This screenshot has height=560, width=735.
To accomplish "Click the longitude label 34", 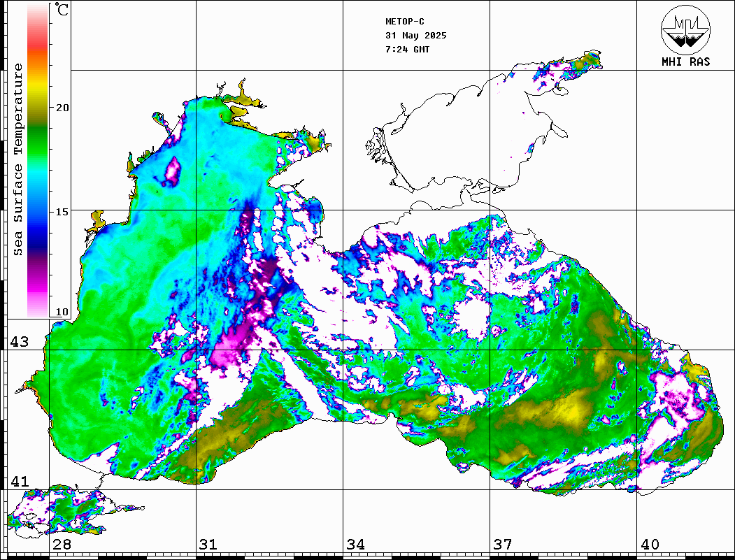I will (356, 545).
